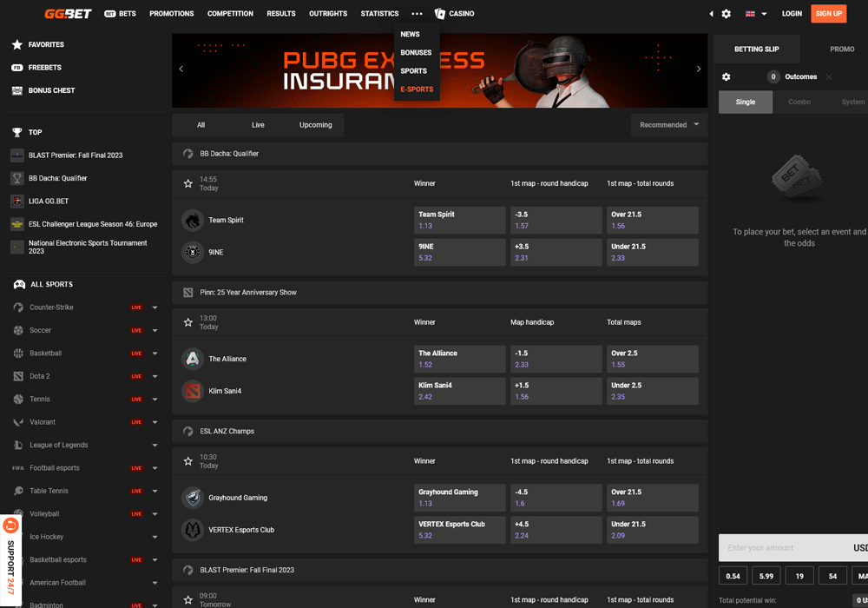Screen dimensions: 868x608
Task: Open the Recommended sort dropdown
Action: pyautogui.click(x=668, y=125)
